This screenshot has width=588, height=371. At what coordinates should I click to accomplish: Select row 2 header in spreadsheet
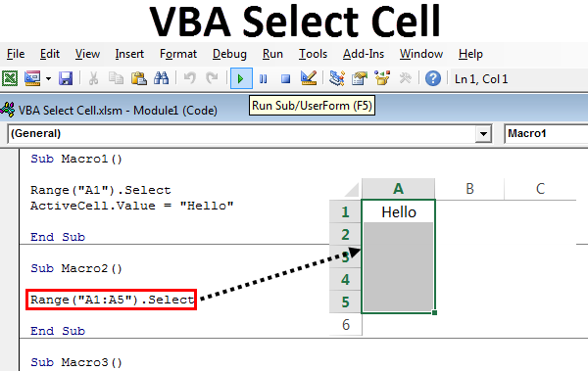tap(345, 235)
